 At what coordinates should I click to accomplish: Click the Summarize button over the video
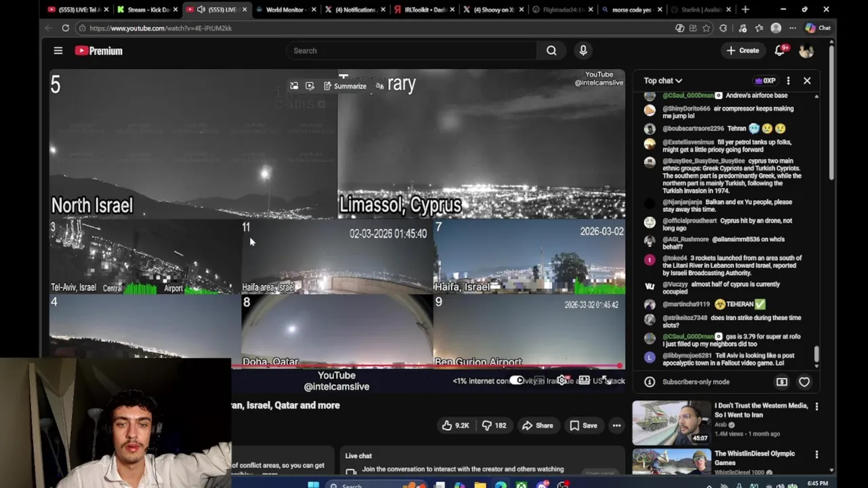coord(344,86)
